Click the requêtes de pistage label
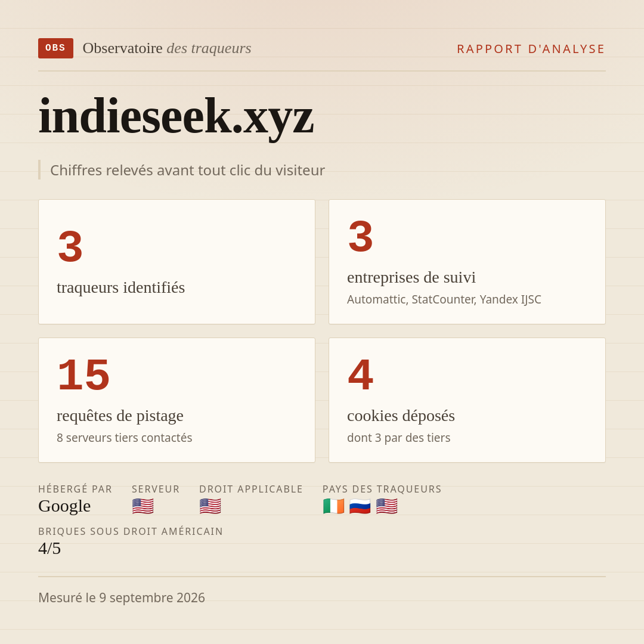Screen dimensions: 644x644 tap(120, 416)
